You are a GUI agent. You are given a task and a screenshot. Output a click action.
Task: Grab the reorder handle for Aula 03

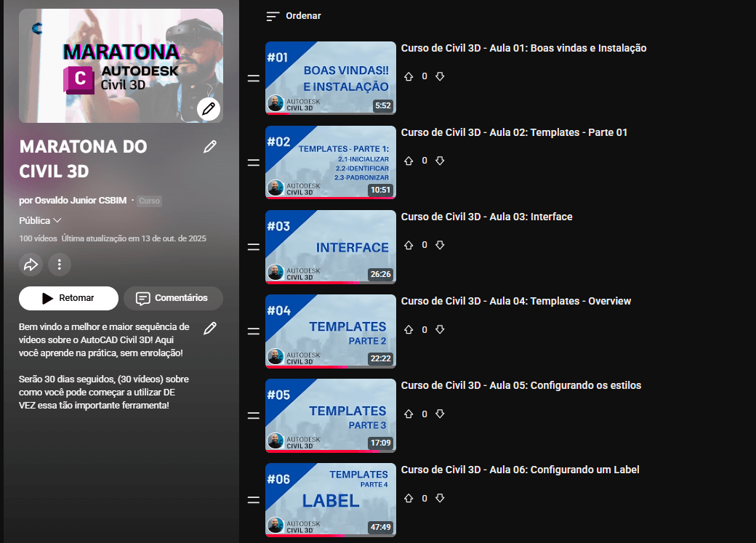point(254,247)
